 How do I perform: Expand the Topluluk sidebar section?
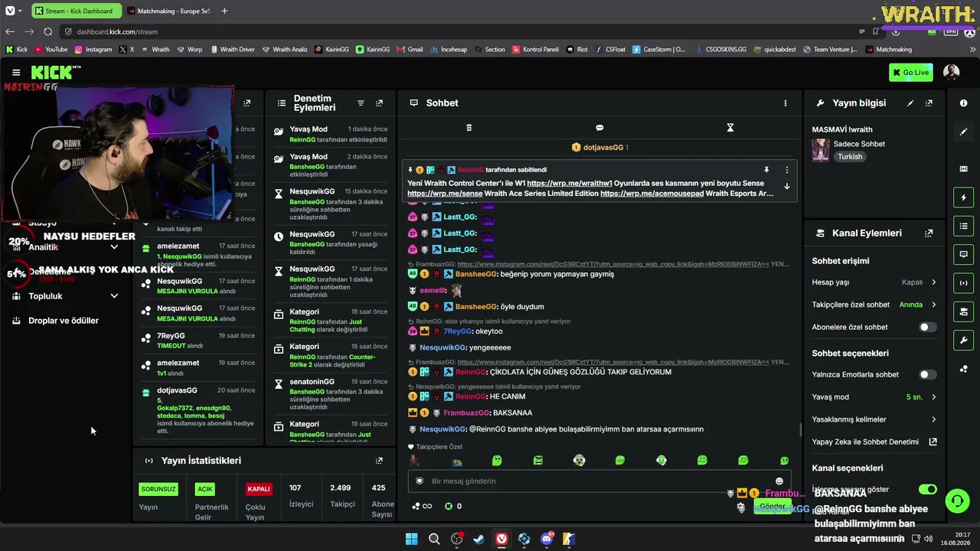(114, 296)
